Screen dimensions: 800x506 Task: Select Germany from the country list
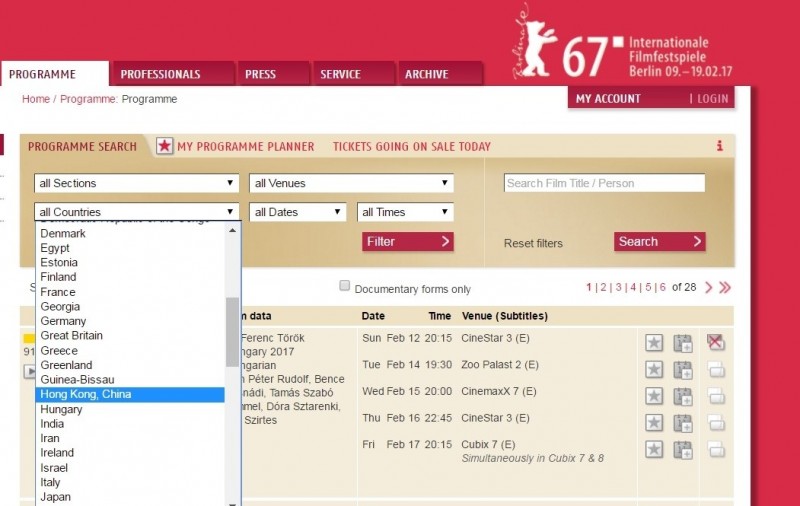(x=63, y=321)
